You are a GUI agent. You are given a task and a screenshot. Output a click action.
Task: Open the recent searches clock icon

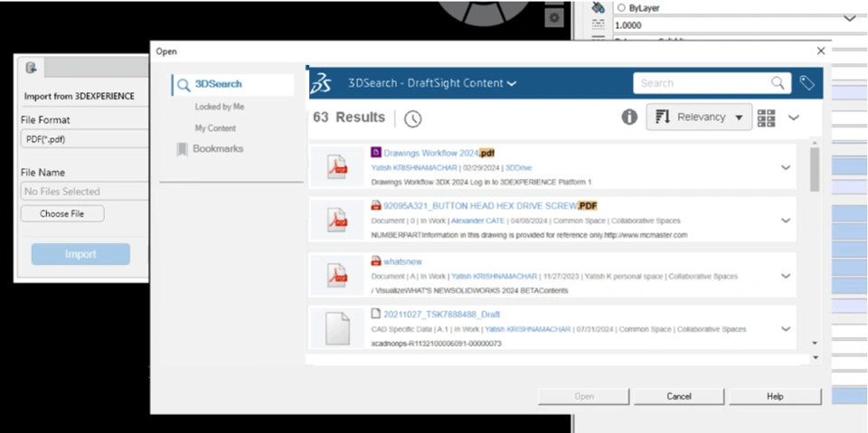coord(412,118)
